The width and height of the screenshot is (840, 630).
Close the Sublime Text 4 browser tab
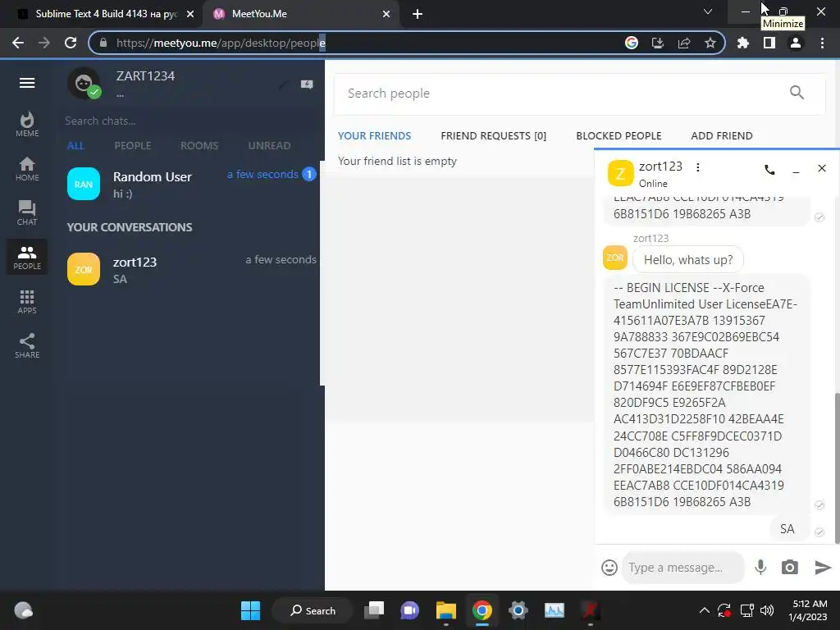pyautogui.click(x=189, y=14)
